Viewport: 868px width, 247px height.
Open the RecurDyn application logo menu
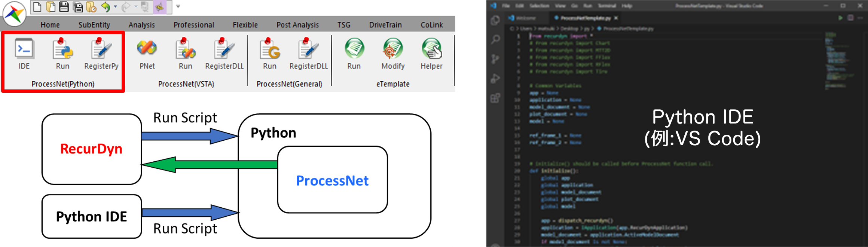(x=14, y=14)
